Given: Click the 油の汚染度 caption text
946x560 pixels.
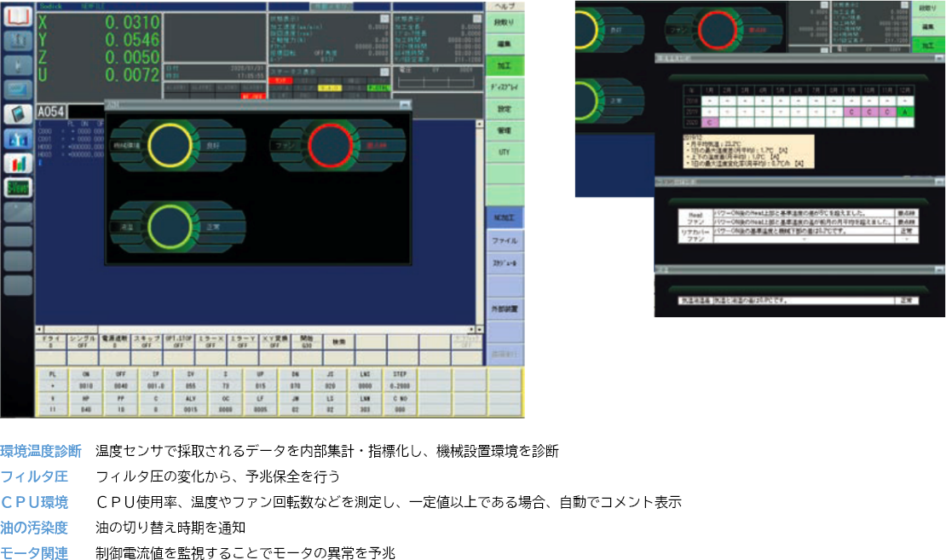Looking at the screenshot, I should coord(34,528).
